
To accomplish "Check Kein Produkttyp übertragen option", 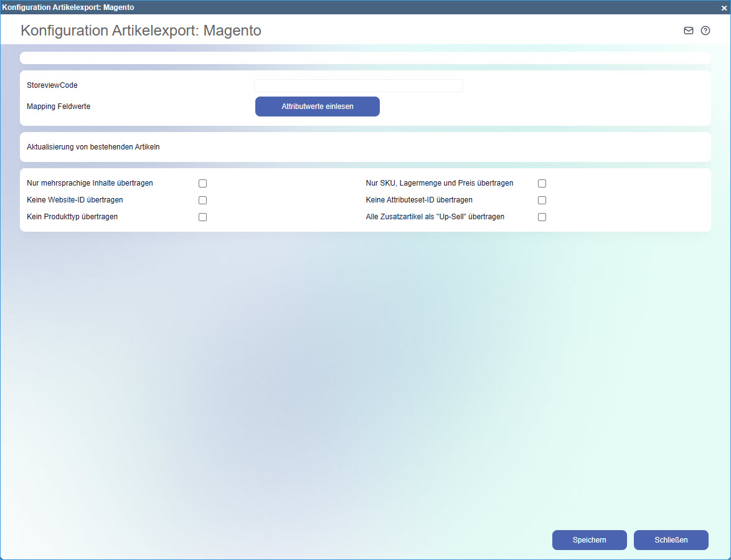I will coord(202,217).
